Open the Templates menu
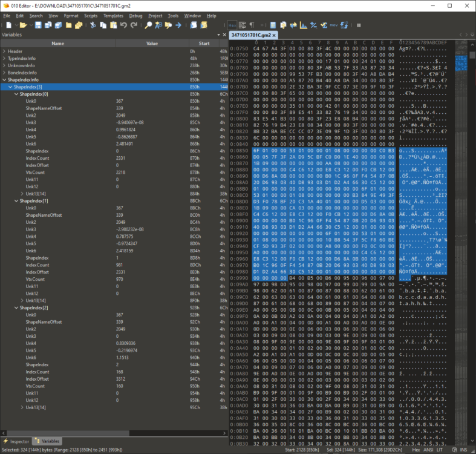The image size is (476, 454). [113, 15]
